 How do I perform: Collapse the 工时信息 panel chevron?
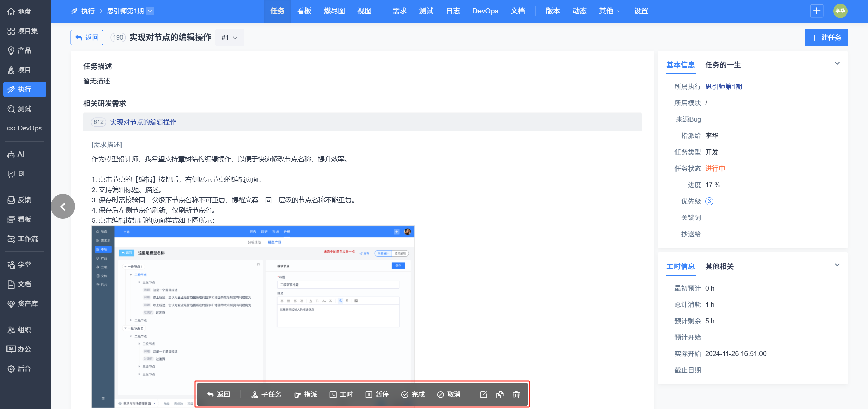tap(837, 265)
